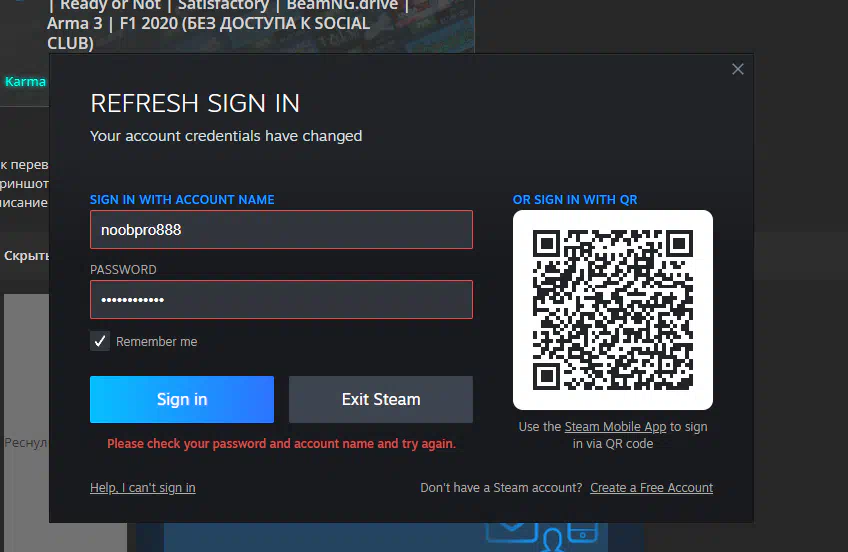Click the SIGN IN WITH ACCOUNT NAME label
848x552 pixels.
coord(182,199)
